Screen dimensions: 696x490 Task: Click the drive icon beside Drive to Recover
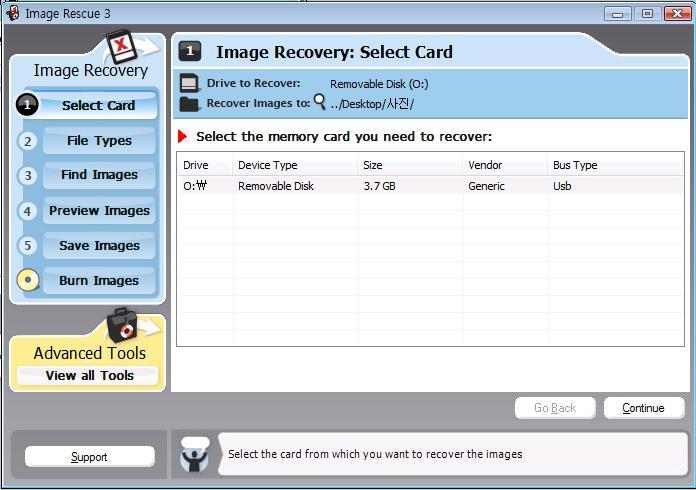190,83
